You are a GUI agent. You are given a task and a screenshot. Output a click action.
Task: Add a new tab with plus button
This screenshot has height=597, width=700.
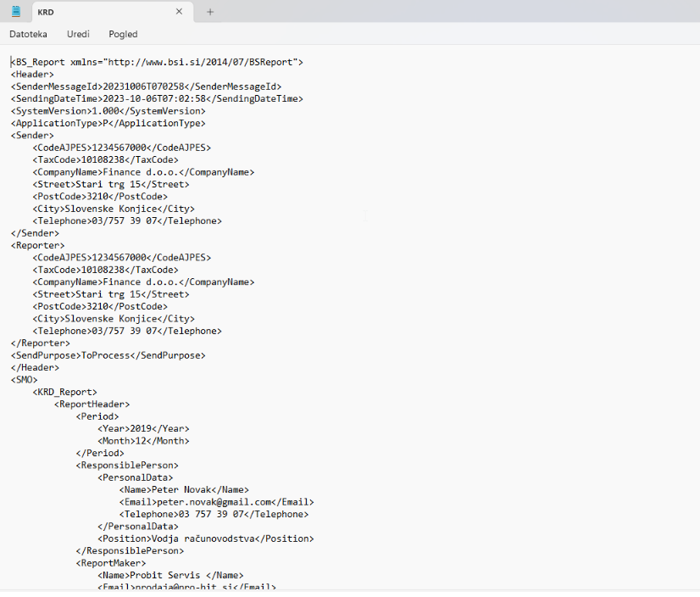coord(210,12)
